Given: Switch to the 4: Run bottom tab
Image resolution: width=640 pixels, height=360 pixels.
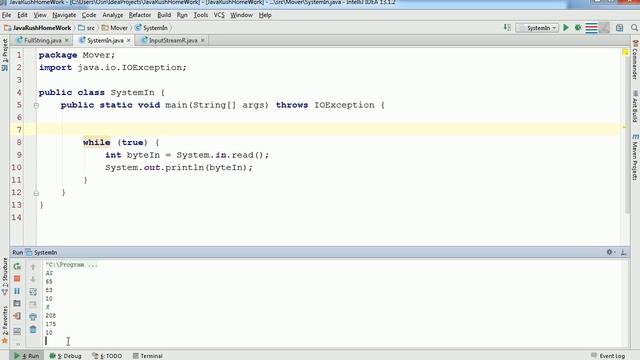Looking at the screenshot, I should (27, 356).
